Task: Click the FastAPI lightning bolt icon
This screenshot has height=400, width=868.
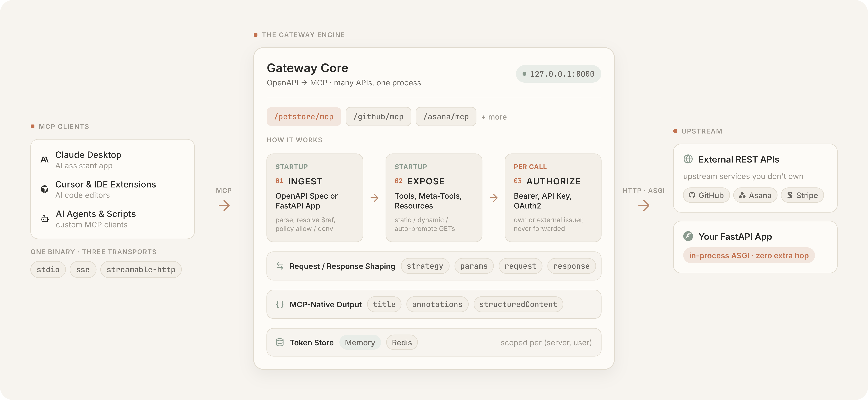Action: pos(688,236)
